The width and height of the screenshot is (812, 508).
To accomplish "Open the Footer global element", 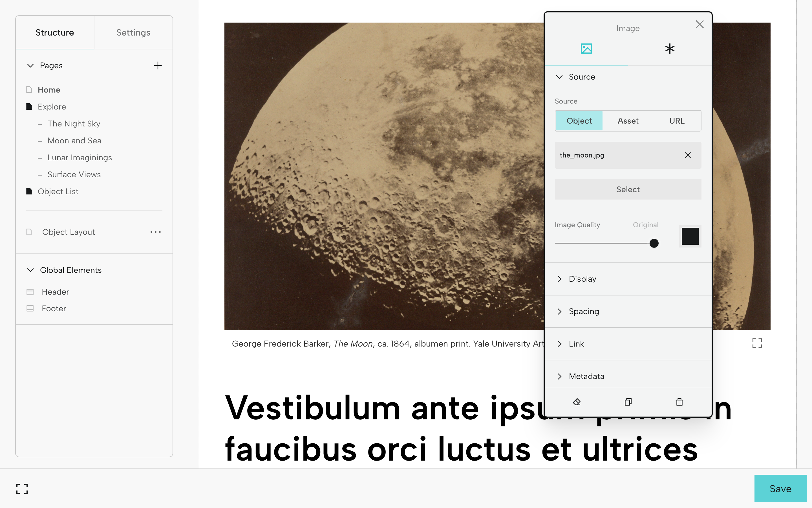I will pyautogui.click(x=54, y=308).
